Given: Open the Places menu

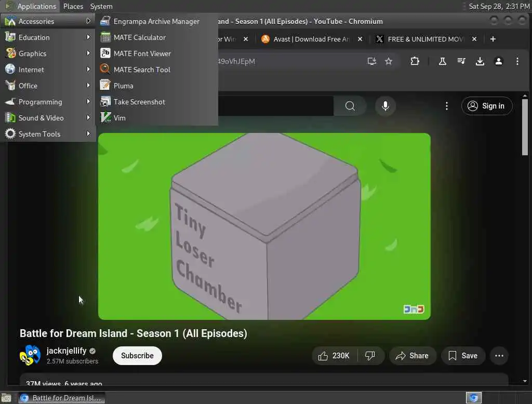Looking at the screenshot, I should coord(73,6).
